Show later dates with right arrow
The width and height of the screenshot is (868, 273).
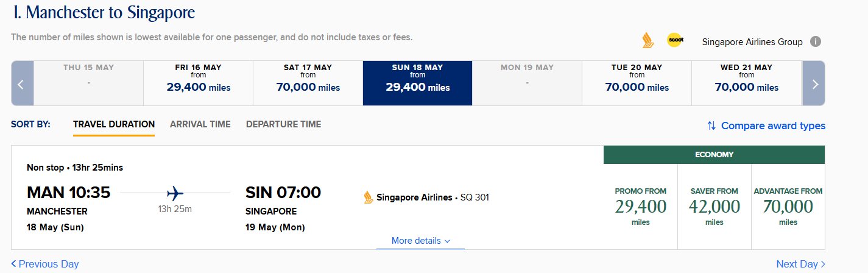(x=814, y=83)
